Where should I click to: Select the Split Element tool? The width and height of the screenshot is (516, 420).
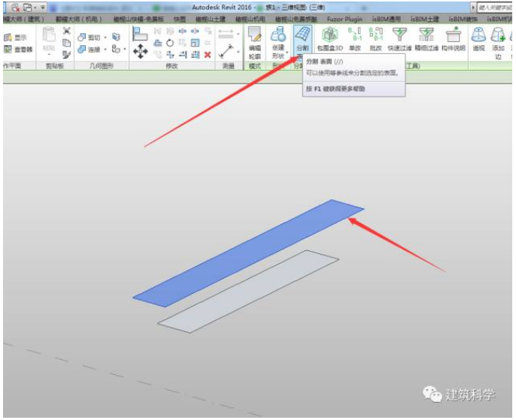click(x=182, y=32)
